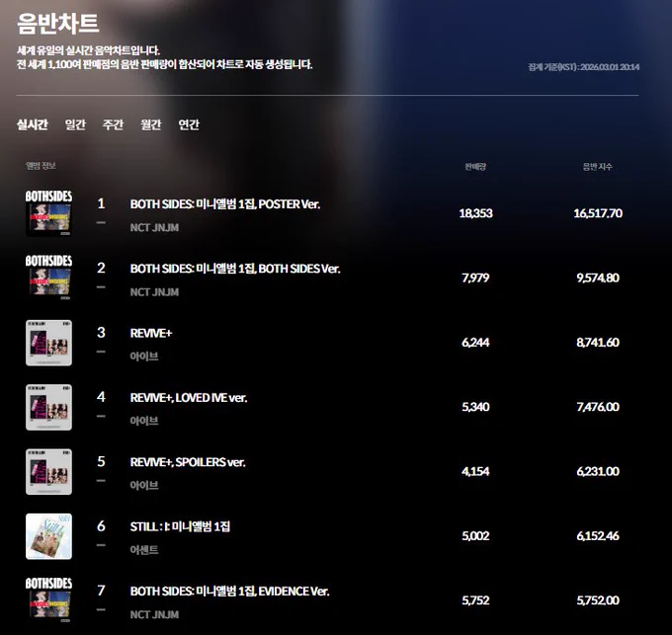672x635 pixels.
Task: Click rank number 1
Action: coord(101,203)
